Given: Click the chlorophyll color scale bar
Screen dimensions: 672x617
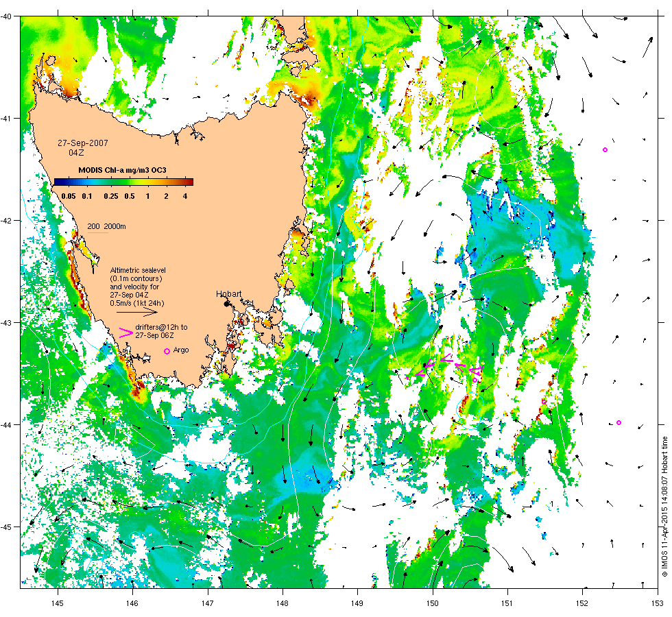Looking at the screenshot, I should coord(123,182).
